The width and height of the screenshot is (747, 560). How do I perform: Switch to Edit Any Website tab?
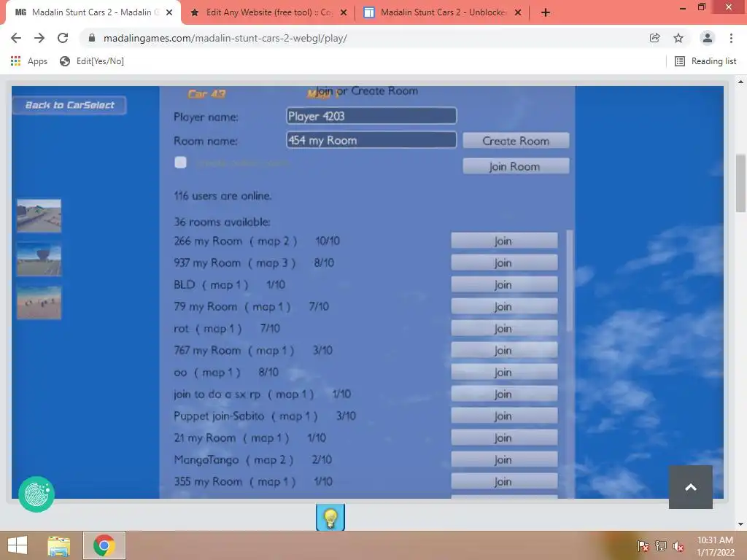point(268,12)
